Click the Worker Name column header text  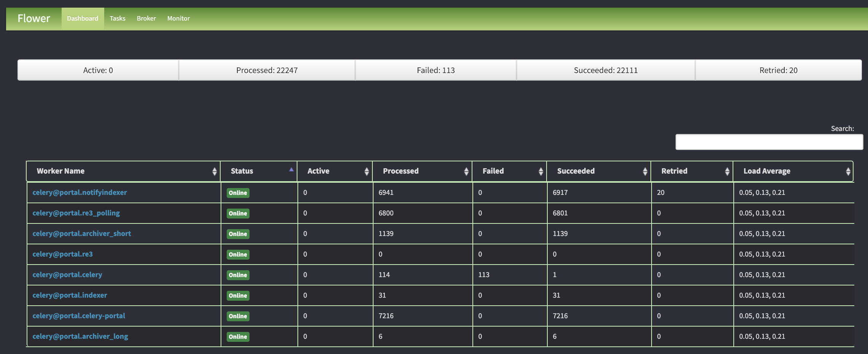pos(60,171)
